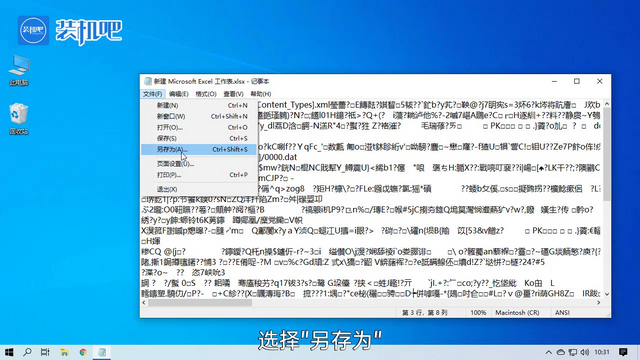This screenshot has height=360, width=640.
Task: Click the Notepad title bar icon
Action: (x=147, y=81)
